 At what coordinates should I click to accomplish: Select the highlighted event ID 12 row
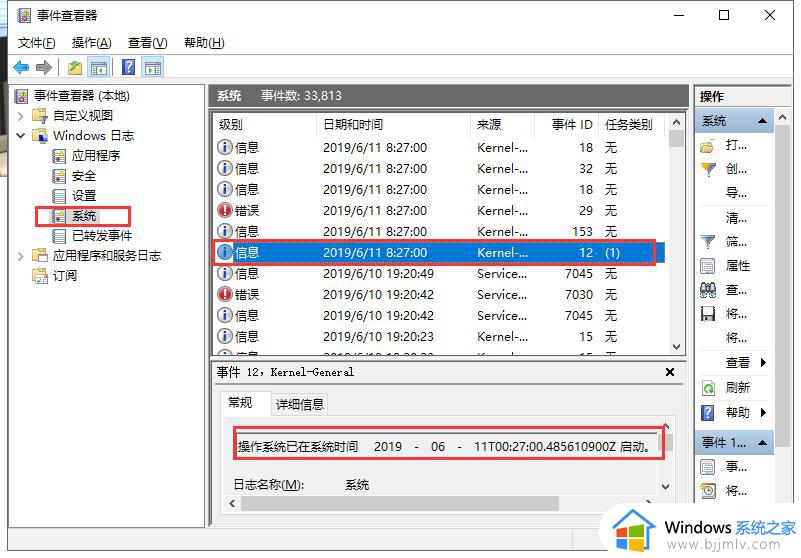tap(439, 253)
